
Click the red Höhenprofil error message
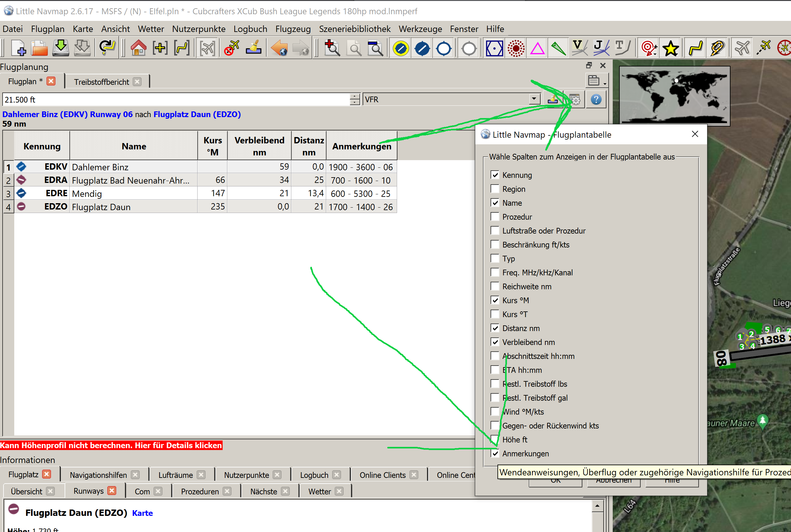coord(111,446)
